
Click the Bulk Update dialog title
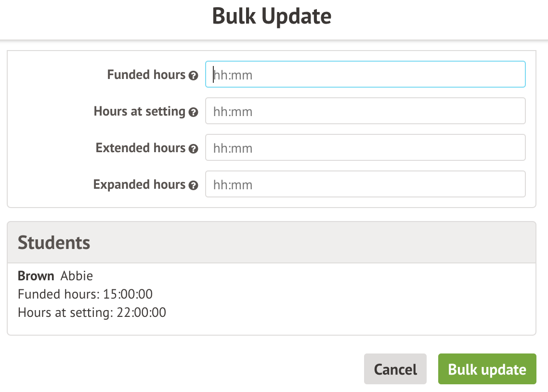pos(272,16)
